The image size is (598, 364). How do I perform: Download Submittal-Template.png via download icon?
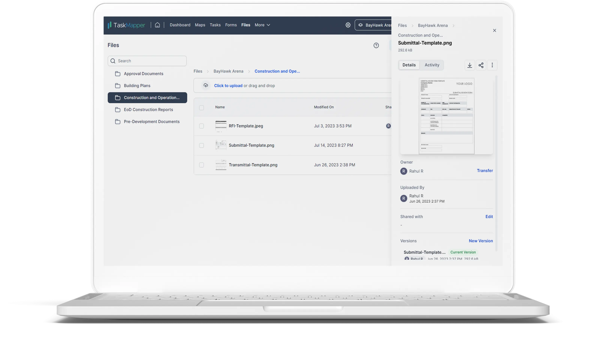coord(469,65)
